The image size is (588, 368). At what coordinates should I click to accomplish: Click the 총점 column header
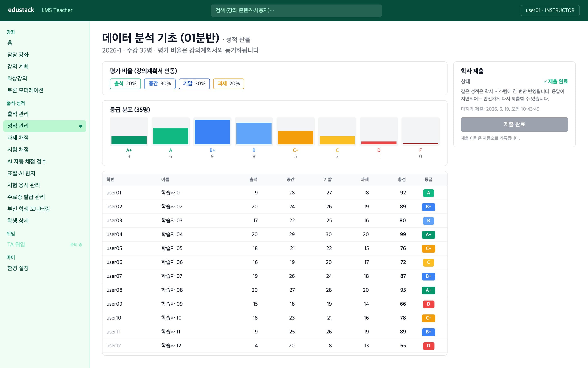tap(402, 179)
